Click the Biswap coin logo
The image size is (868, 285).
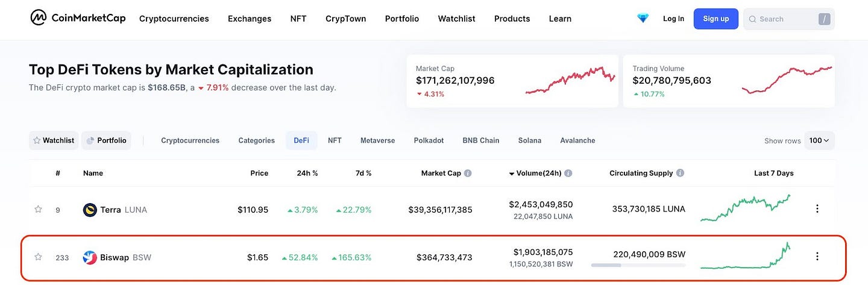point(90,257)
